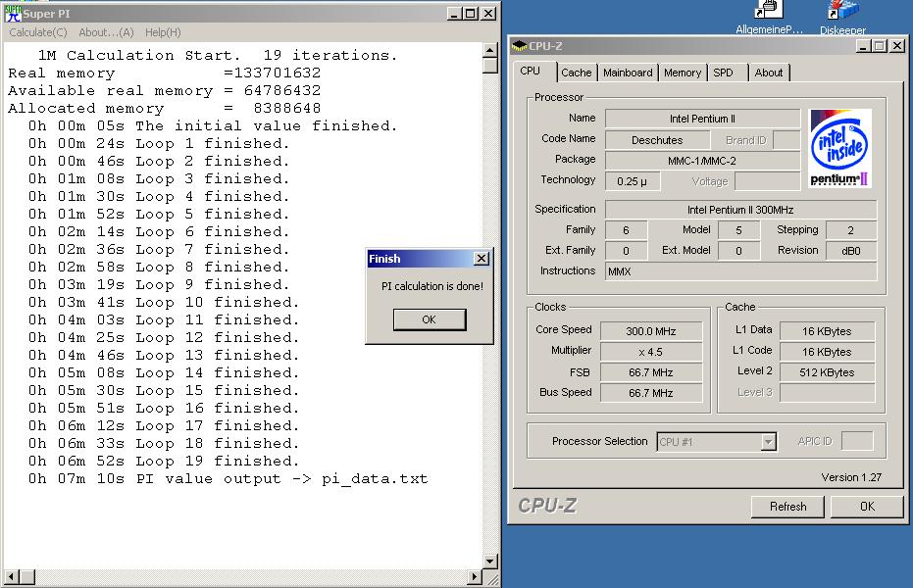Click the 'Available real memory = 64786432' line
913x588 pixels.
(164, 91)
